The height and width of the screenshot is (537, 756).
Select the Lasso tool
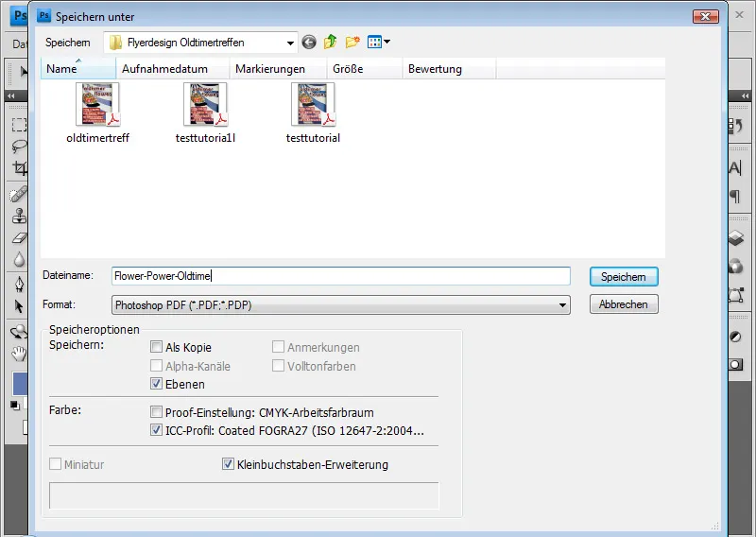click(19, 146)
